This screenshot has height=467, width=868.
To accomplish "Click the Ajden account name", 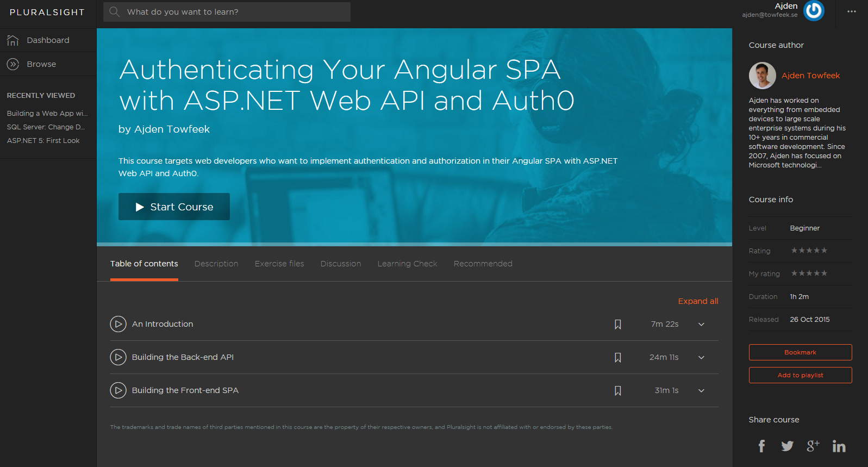I will [786, 6].
